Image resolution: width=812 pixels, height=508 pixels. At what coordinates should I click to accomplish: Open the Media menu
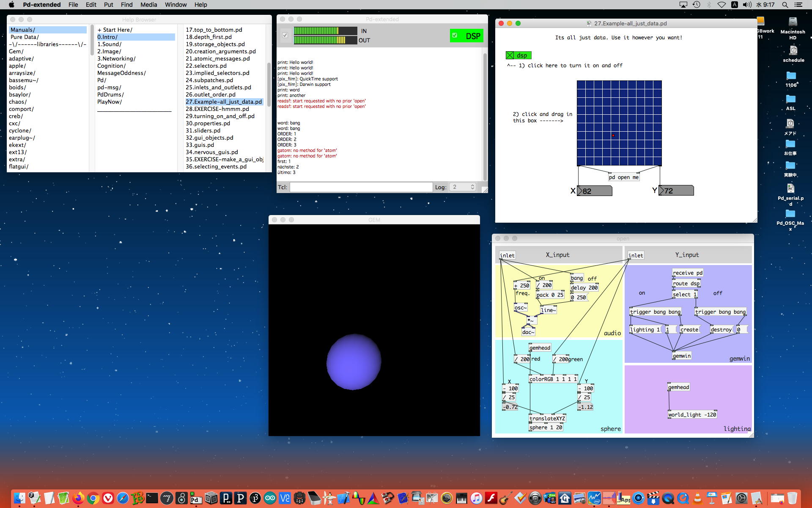[x=148, y=5]
